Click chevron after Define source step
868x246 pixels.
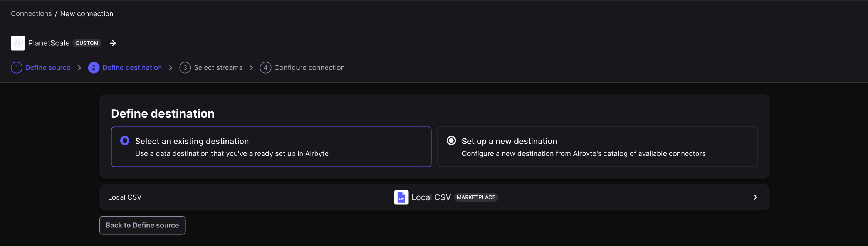(x=79, y=68)
